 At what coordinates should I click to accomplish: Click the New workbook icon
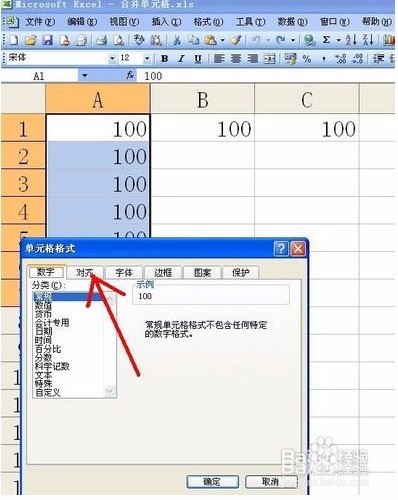[x=13, y=40]
